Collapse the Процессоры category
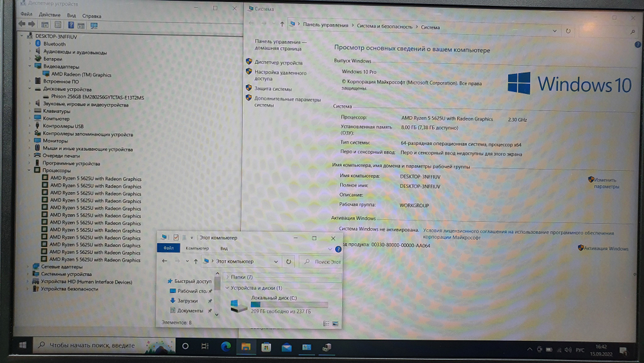 pyautogui.click(x=29, y=170)
